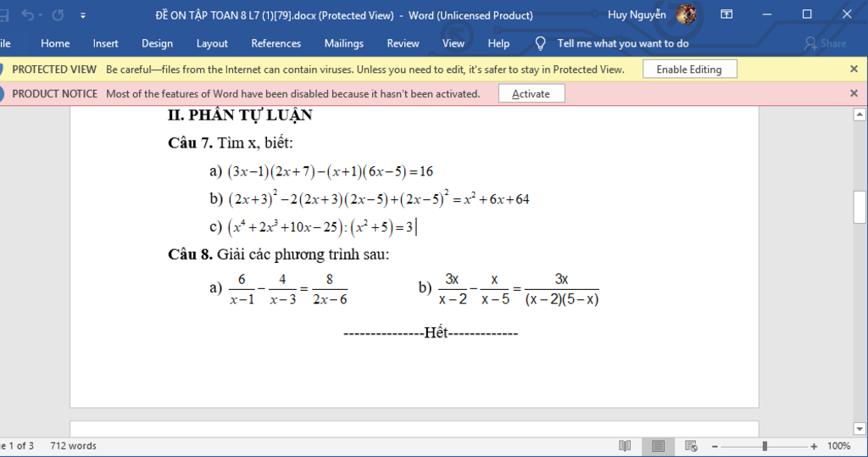Open the Insert ribbon tab
Image resolution: width=868 pixels, height=457 pixels.
point(105,43)
